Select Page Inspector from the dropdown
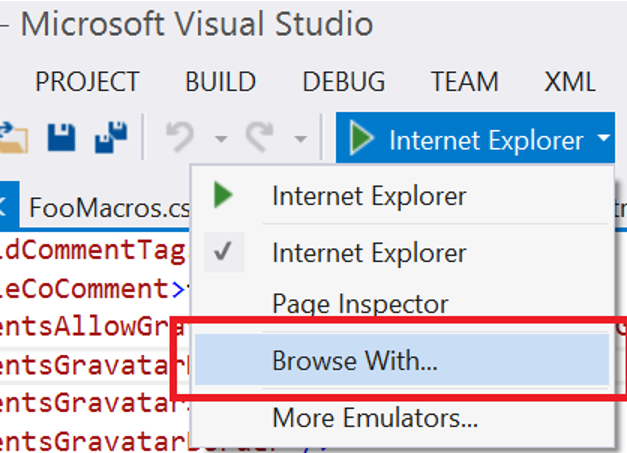This screenshot has height=453, width=627. pyautogui.click(x=404, y=304)
